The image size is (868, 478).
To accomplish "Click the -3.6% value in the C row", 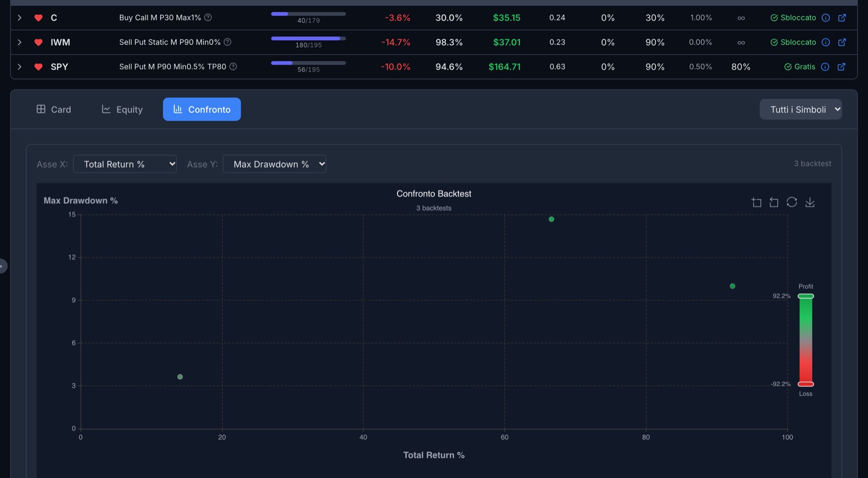I will pos(398,18).
